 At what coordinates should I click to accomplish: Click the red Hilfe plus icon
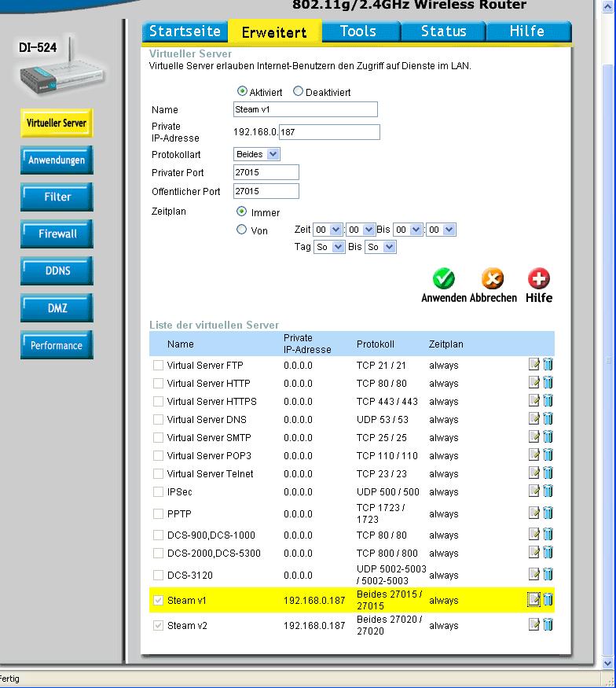pos(539,279)
